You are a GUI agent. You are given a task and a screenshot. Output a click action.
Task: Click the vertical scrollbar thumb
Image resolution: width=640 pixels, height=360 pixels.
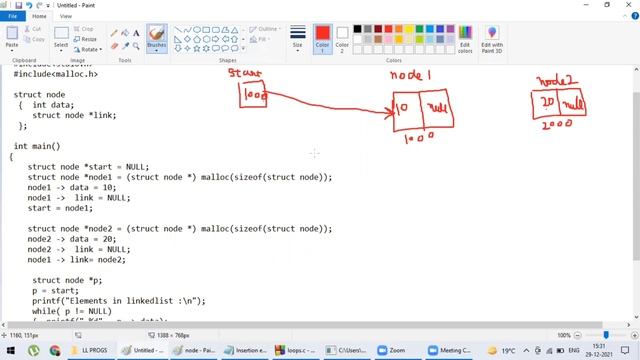coord(636,176)
